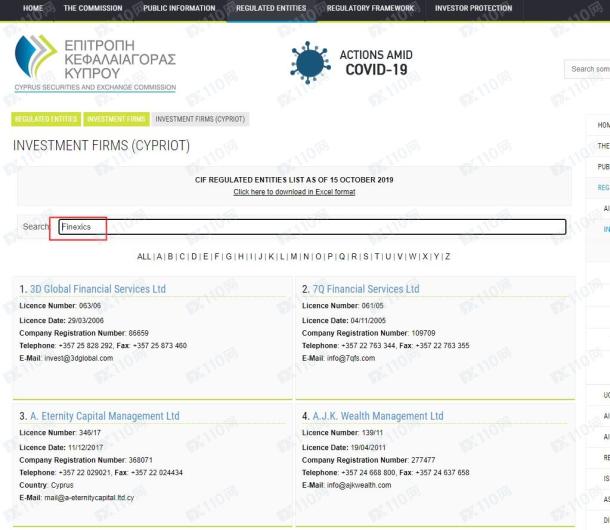The width and height of the screenshot is (610, 530).
Task: Filter firms by letter P
Action: 330,256
